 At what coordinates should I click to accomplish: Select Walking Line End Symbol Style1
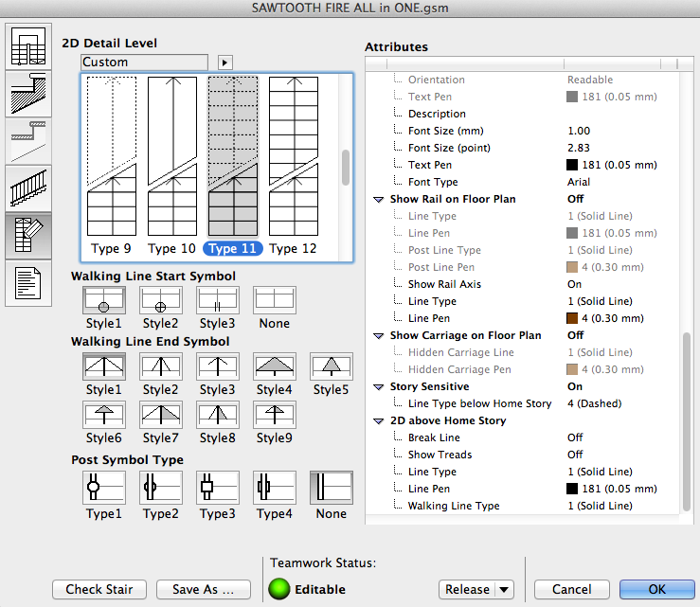click(104, 366)
